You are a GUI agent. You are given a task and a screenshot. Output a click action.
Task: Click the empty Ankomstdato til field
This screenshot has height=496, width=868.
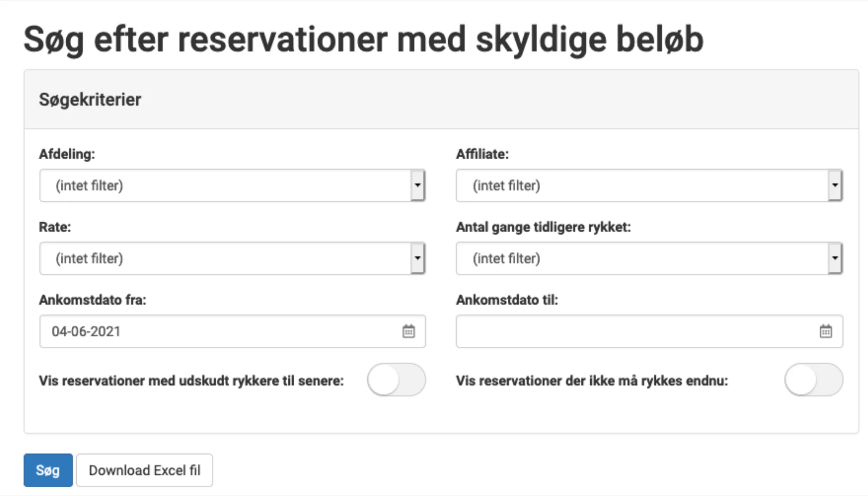[x=625, y=331]
